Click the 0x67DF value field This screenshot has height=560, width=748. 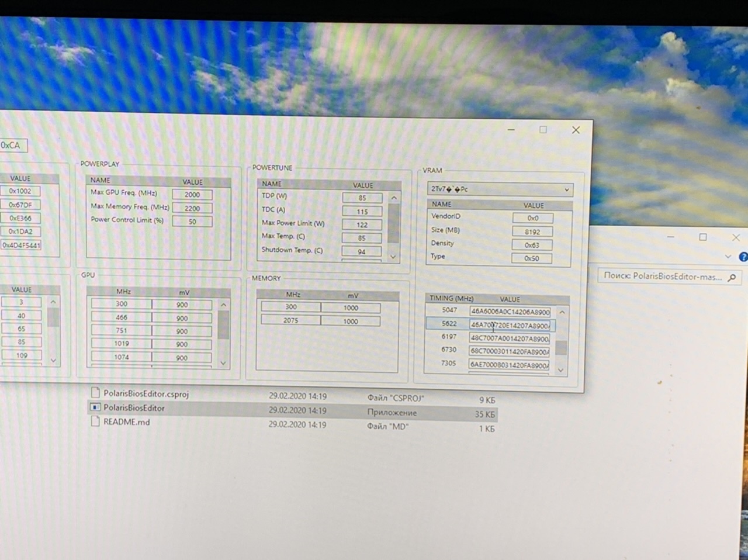point(20,205)
